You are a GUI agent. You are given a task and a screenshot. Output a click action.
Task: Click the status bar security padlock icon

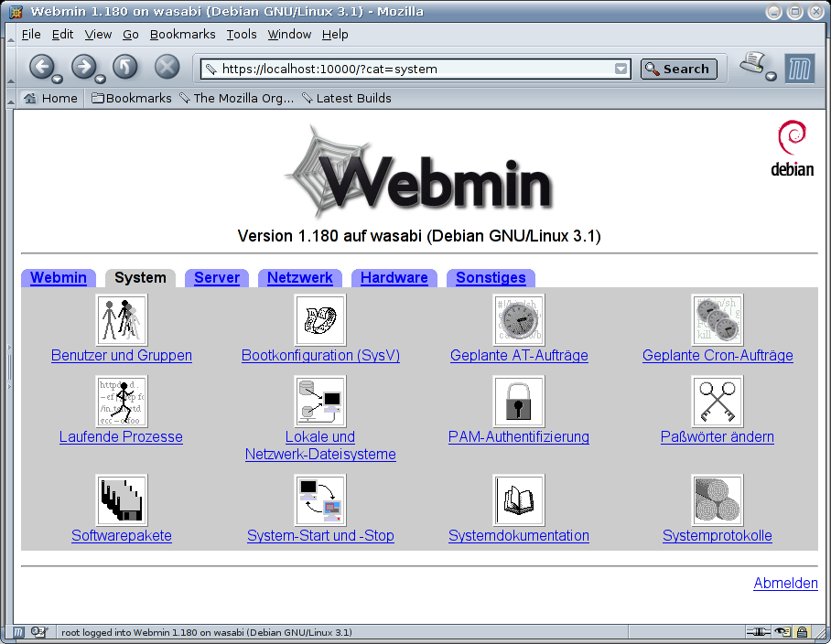coord(802,632)
